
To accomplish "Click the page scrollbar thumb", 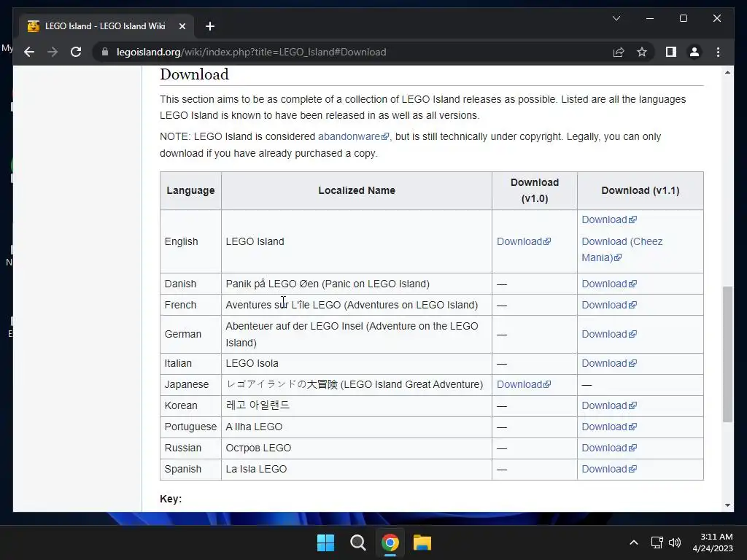I will pos(727,354).
